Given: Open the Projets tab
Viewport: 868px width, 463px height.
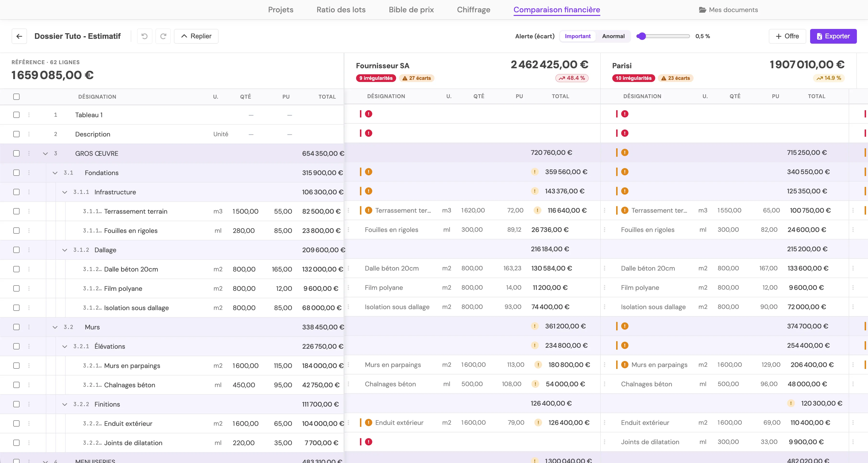Looking at the screenshot, I should tap(281, 10).
